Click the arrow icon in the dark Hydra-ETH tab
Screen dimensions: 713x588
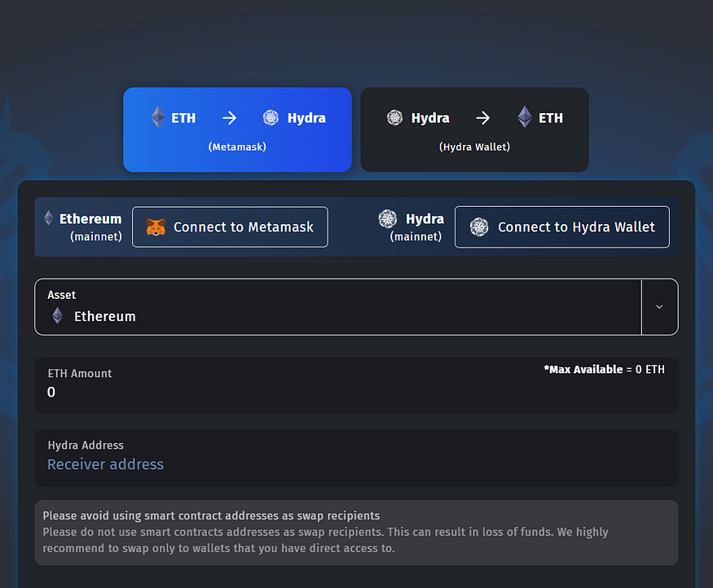click(x=483, y=118)
